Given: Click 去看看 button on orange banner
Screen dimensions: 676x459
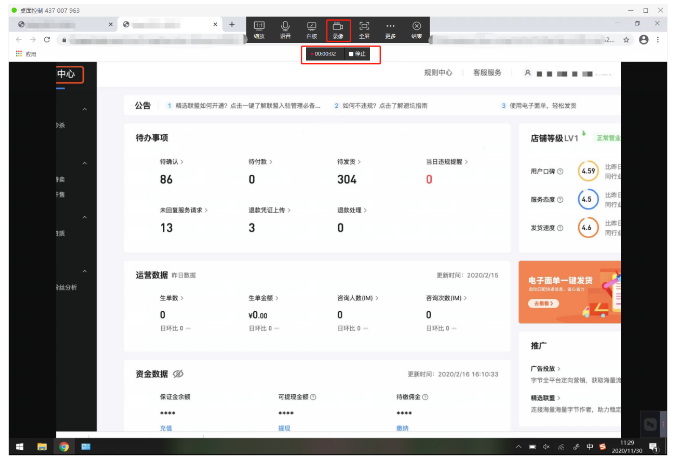Looking at the screenshot, I should [x=544, y=303].
